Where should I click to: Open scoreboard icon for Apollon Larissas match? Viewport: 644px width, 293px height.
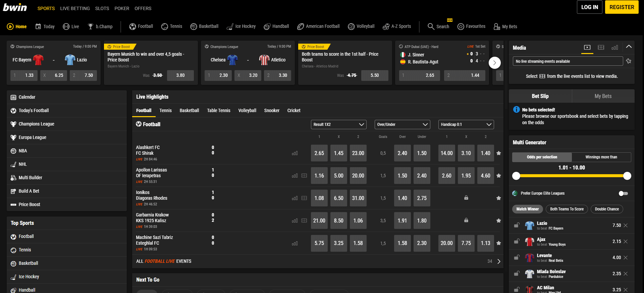tap(304, 176)
